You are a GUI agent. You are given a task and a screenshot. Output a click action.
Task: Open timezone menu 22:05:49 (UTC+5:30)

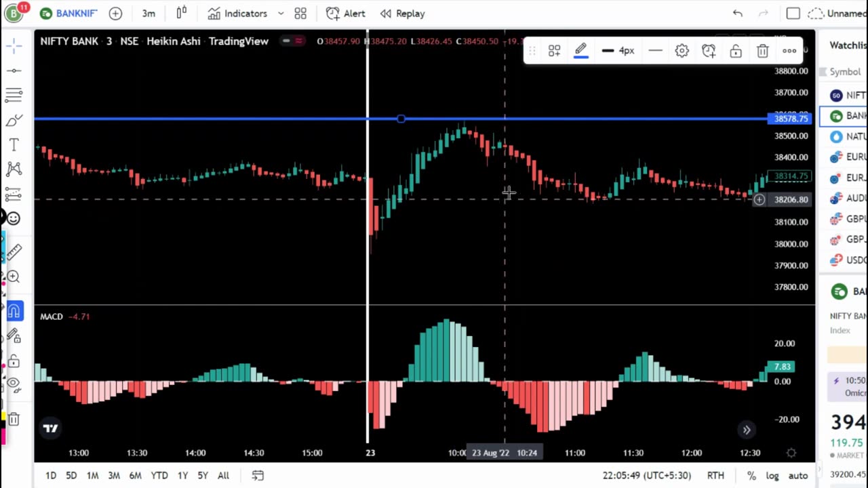point(647,476)
